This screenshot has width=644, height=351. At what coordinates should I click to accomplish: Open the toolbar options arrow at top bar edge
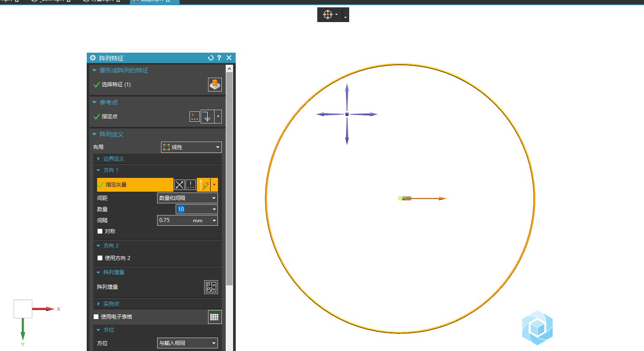pyautogui.click(x=346, y=17)
